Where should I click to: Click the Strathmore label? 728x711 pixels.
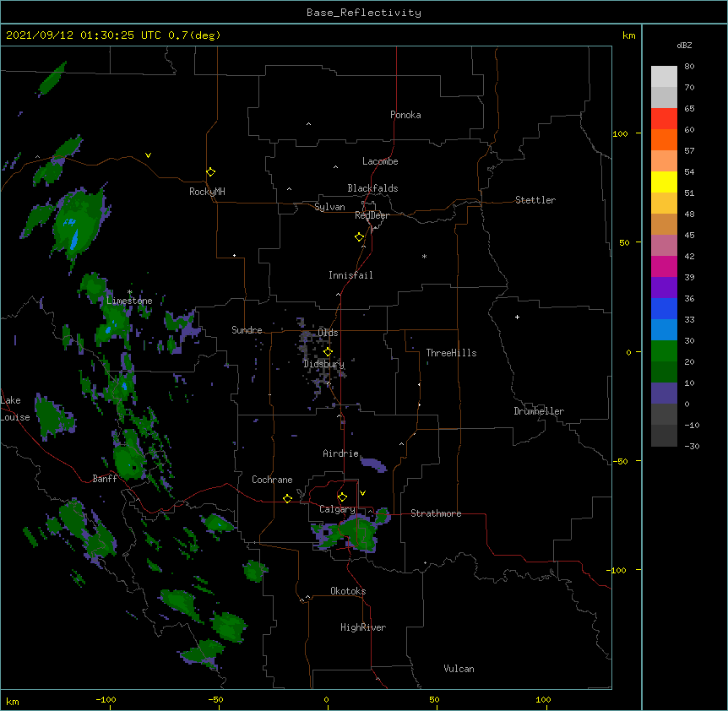tap(436, 513)
